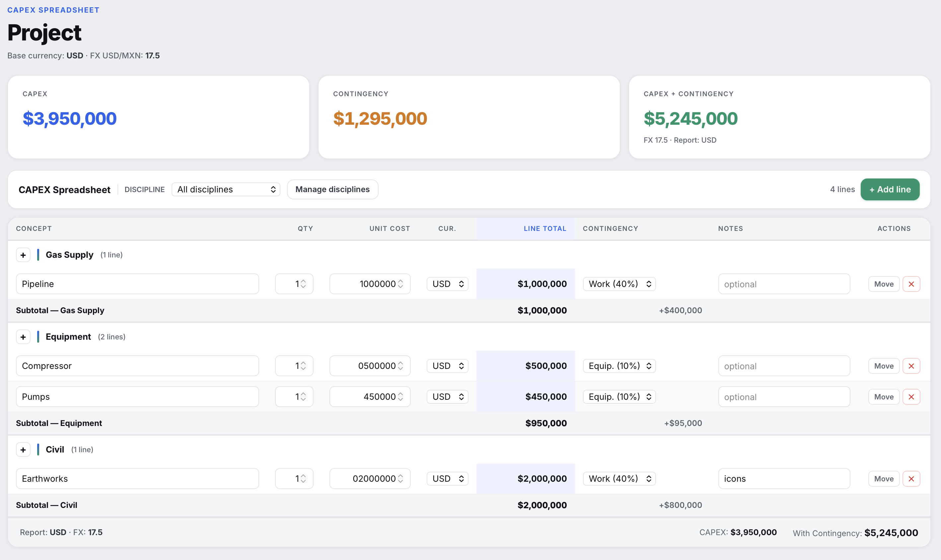The image size is (941, 560).
Task: Click the plus icon beside Gas Supply
Action: (23, 255)
